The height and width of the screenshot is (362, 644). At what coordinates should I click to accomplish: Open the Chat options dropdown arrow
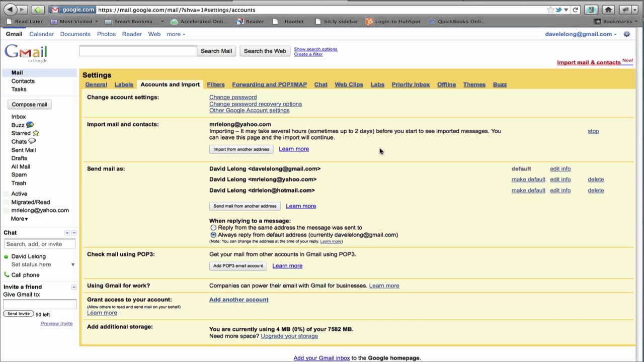[67, 233]
